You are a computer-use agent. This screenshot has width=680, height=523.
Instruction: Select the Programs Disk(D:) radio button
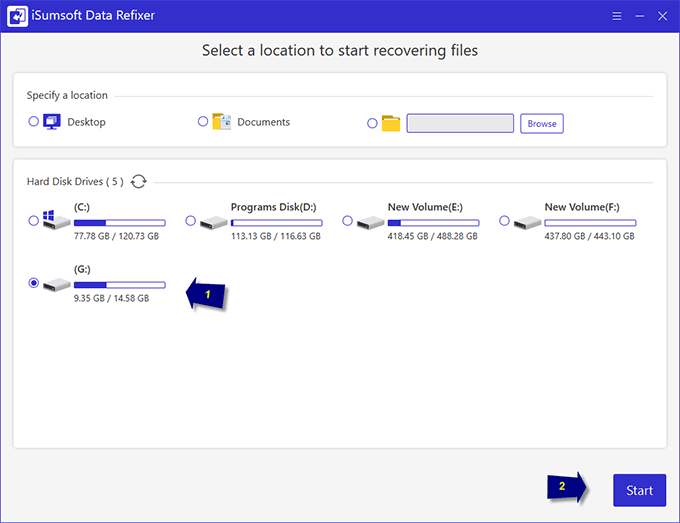pos(190,221)
